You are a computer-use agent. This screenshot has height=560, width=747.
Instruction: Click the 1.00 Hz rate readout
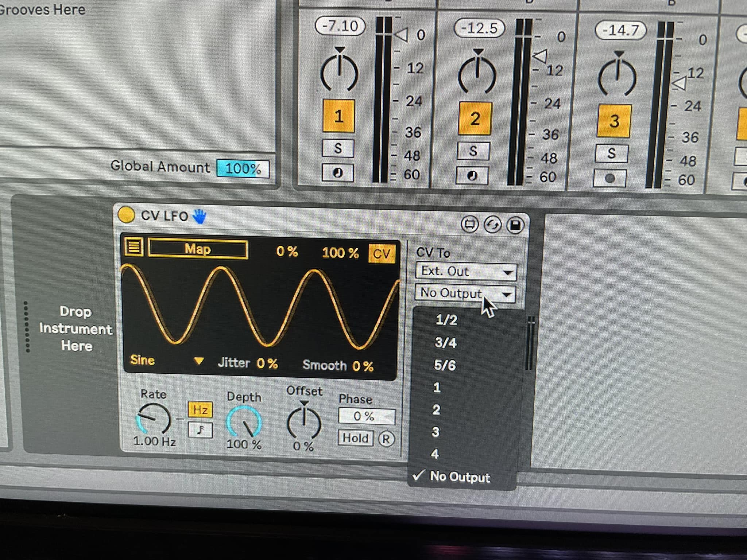(155, 442)
